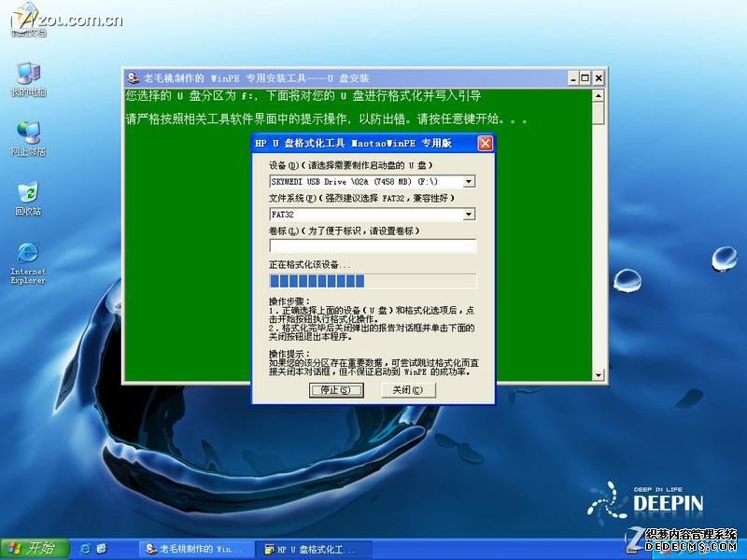Expand the 文件系统 FAT32 dropdown
747x560 pixels.
469,215
